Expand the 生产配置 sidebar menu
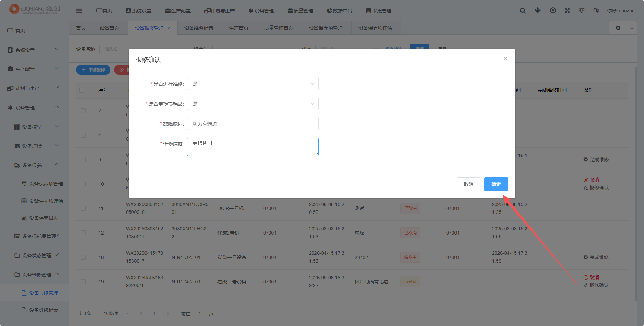 pos(34,69)
